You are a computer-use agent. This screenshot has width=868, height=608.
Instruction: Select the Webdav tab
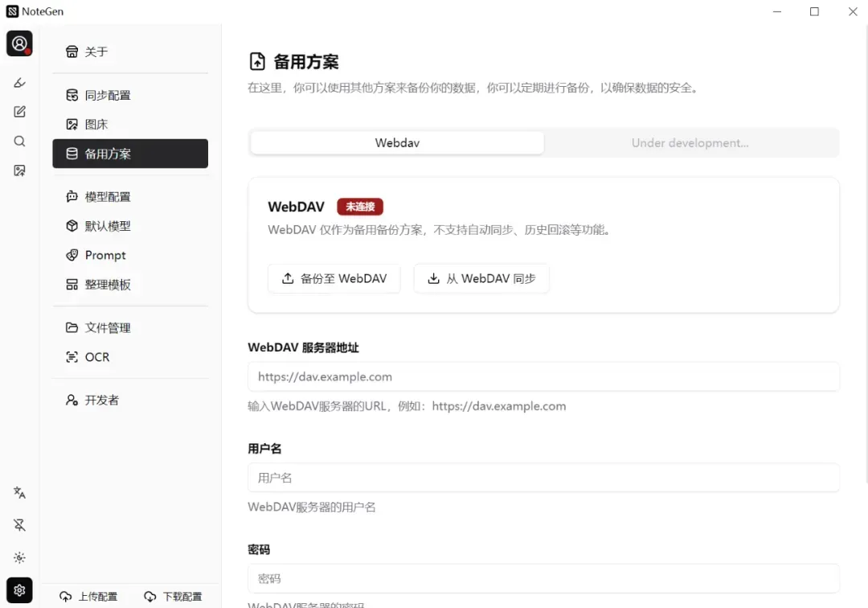[397, 143]
